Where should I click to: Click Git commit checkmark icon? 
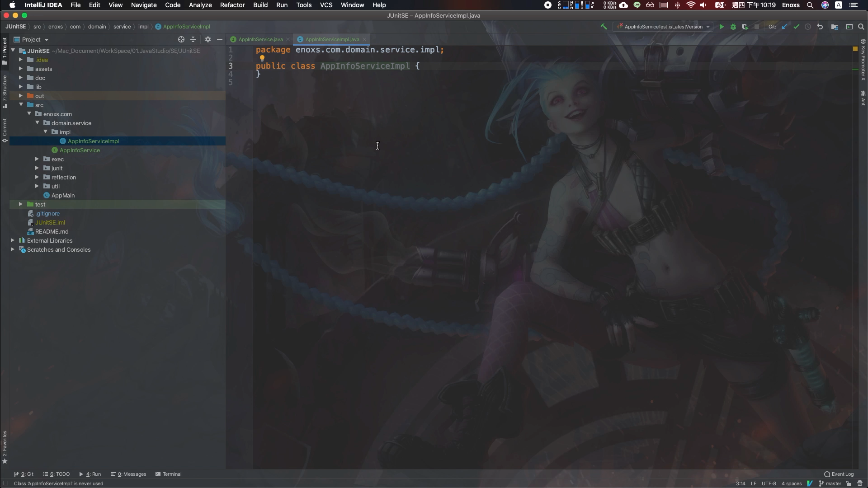(x=796, y=27)
